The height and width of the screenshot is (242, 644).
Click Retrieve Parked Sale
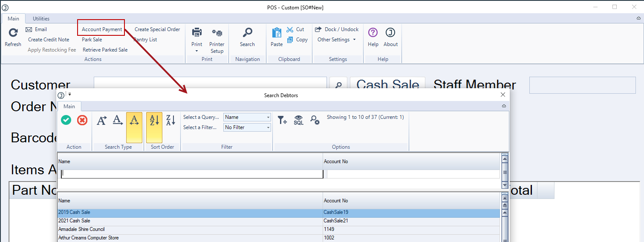[x=105, y=50]
